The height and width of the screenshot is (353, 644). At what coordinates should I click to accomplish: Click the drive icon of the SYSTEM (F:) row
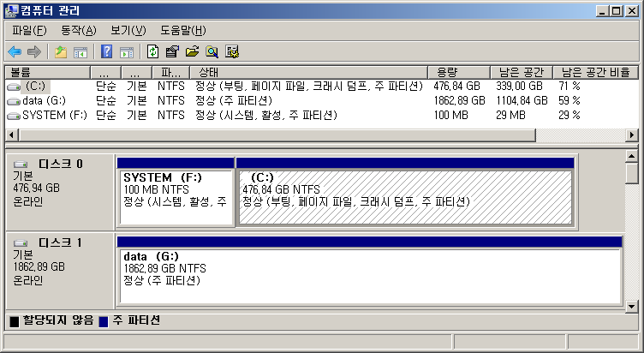[x=14, y=116]
